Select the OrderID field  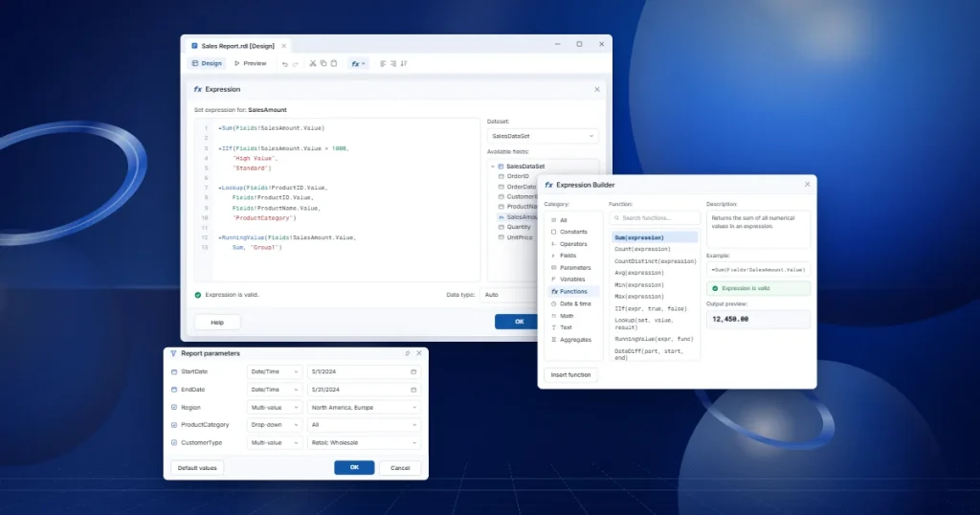coord(513,176)
